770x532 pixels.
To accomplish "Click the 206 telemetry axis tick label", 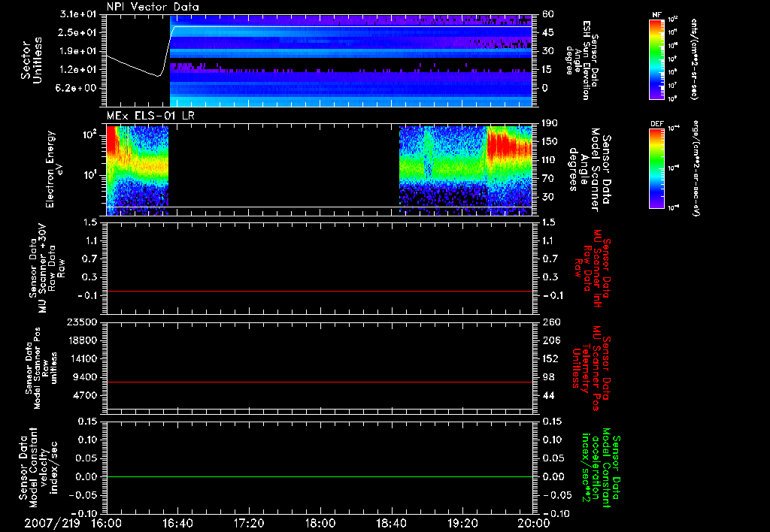I will 550,340.
